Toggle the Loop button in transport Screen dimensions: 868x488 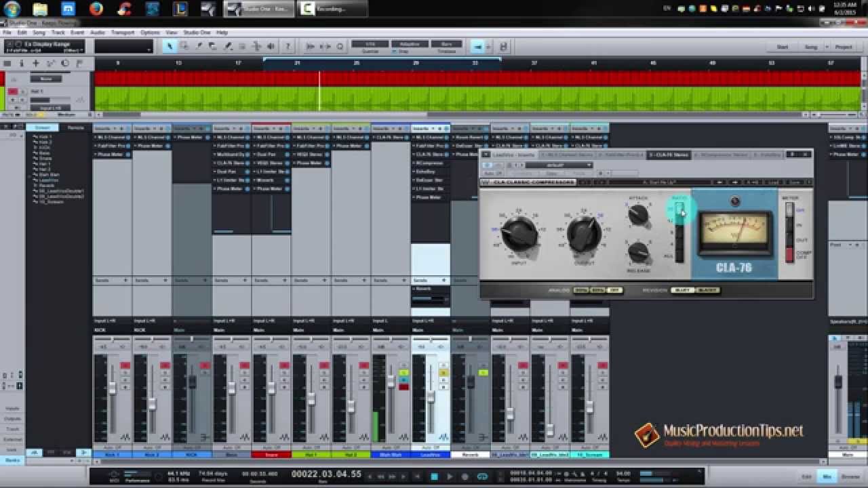pyautogui.click(x=482, y=476)
